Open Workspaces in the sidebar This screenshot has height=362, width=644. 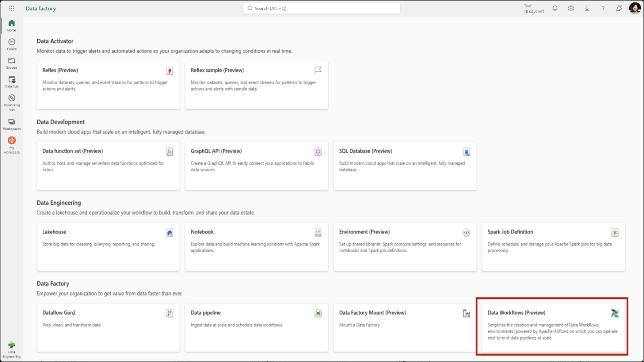[x=12, y=124]
